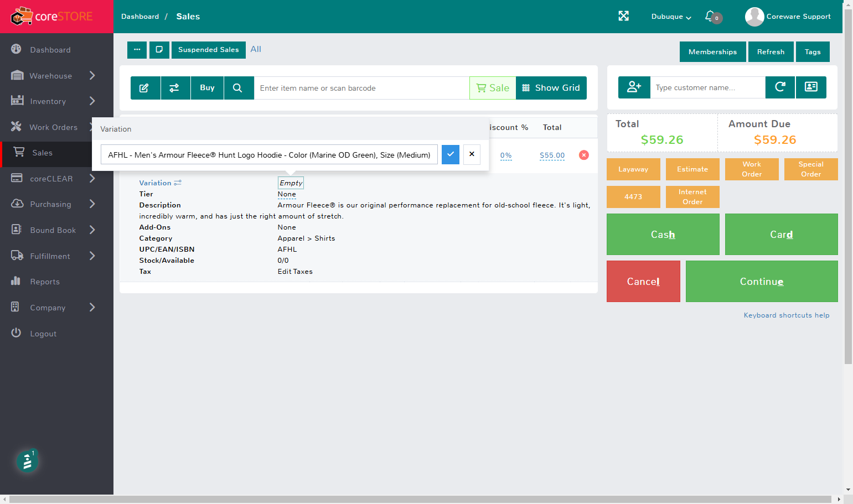
Task: Select Sales in the sidebar
Action: 42,153
